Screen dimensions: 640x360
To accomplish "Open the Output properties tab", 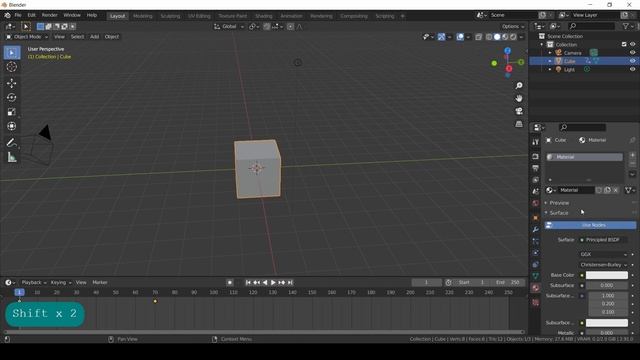I will 536,168.
